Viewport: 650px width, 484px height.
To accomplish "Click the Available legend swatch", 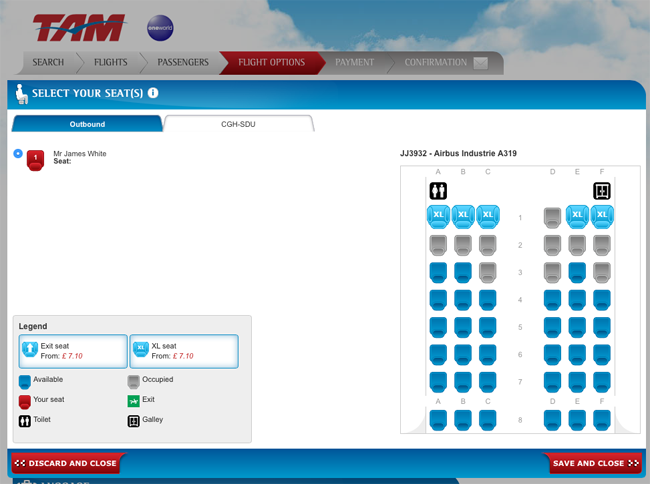I will pyautogui.click(x=25, y=381).
